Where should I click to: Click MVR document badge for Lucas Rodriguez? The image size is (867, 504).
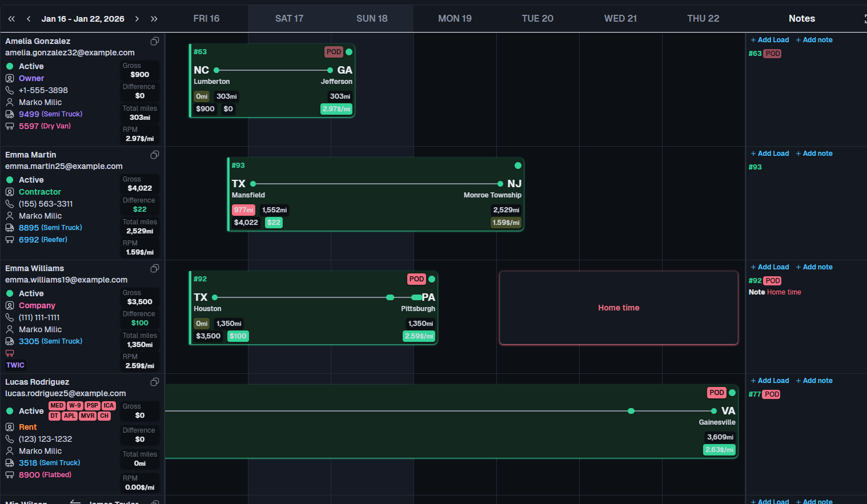pyautogui.click(x=87, y=416)
